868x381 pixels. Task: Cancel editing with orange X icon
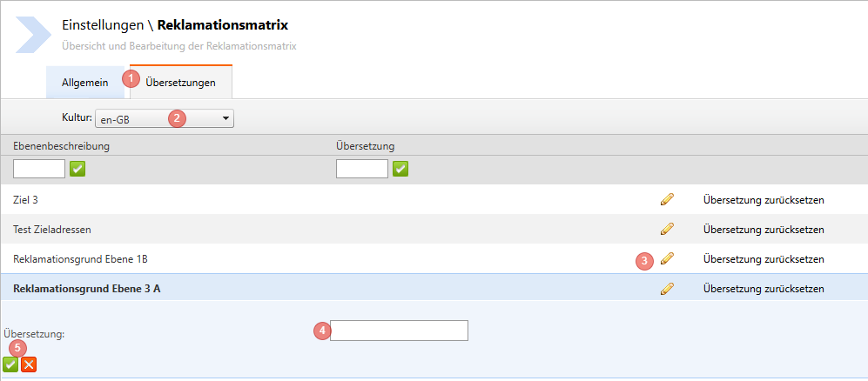click(x=29, y=364)
